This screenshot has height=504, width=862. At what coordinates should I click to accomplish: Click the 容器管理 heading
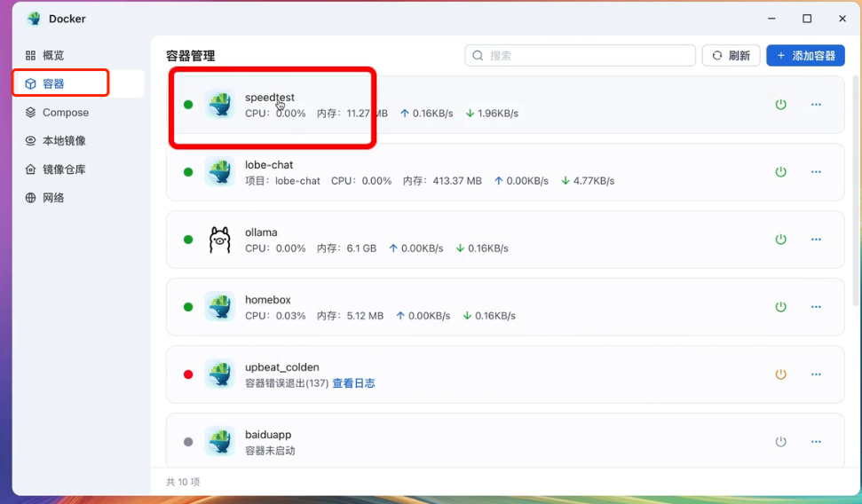point(191,56)
